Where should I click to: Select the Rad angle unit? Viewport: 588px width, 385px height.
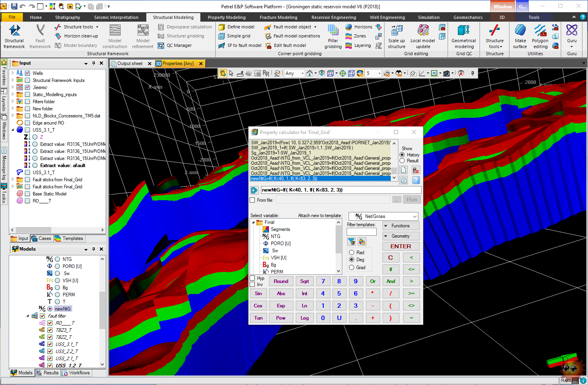tap(351, 253)
